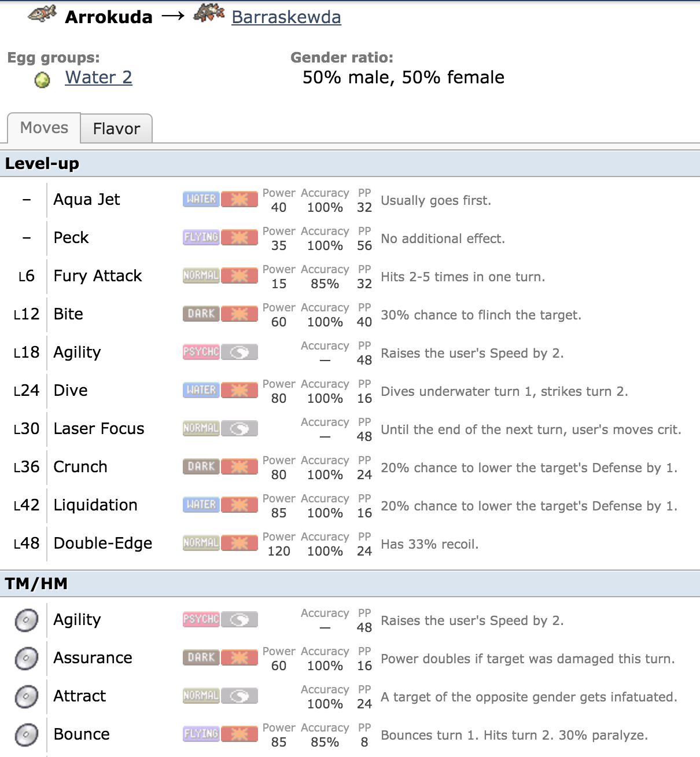Click the TM disc icon beside Assurance

(26, 658)
